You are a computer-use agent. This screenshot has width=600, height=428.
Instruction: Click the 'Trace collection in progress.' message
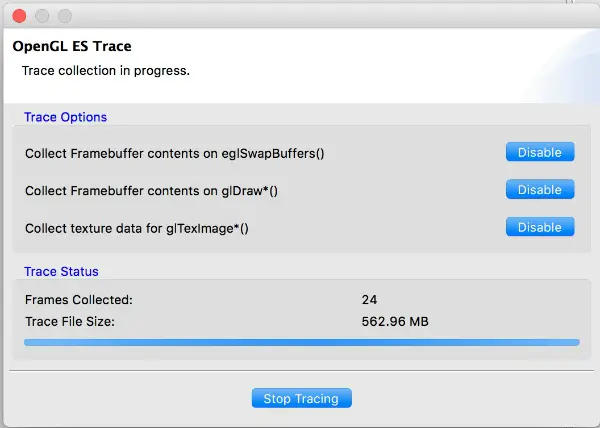click(x=106, y=71)
